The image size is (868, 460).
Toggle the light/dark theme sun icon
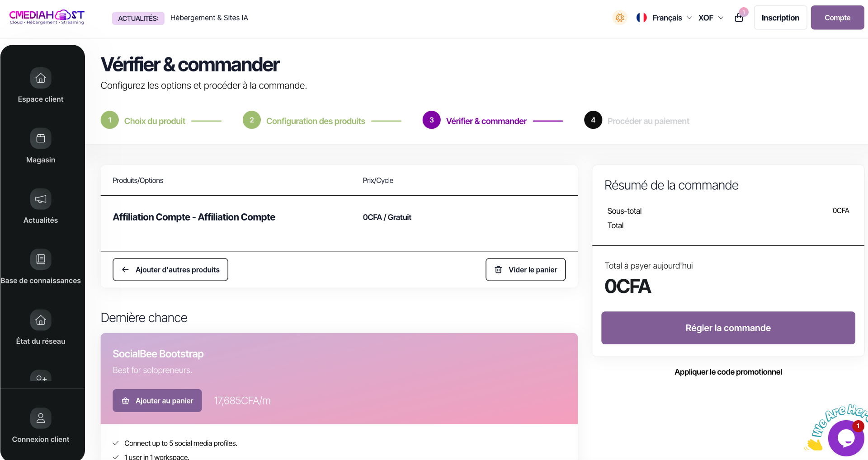(x=620, y=18)
